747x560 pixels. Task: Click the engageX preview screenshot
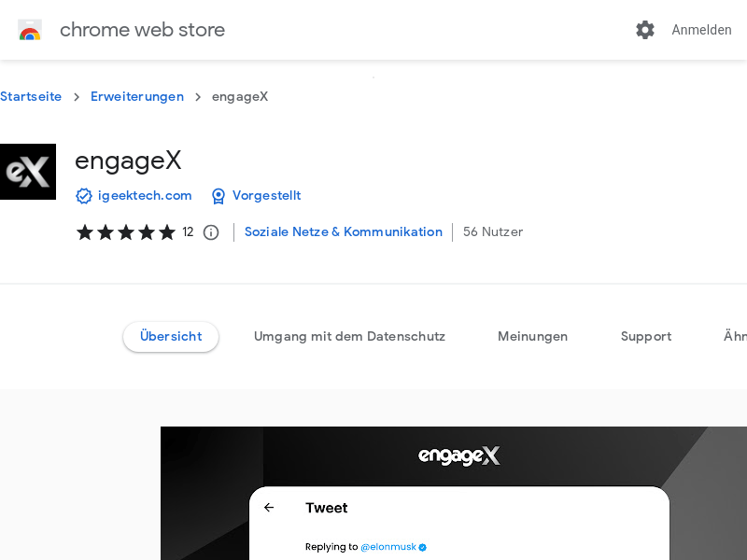(454, 494)
